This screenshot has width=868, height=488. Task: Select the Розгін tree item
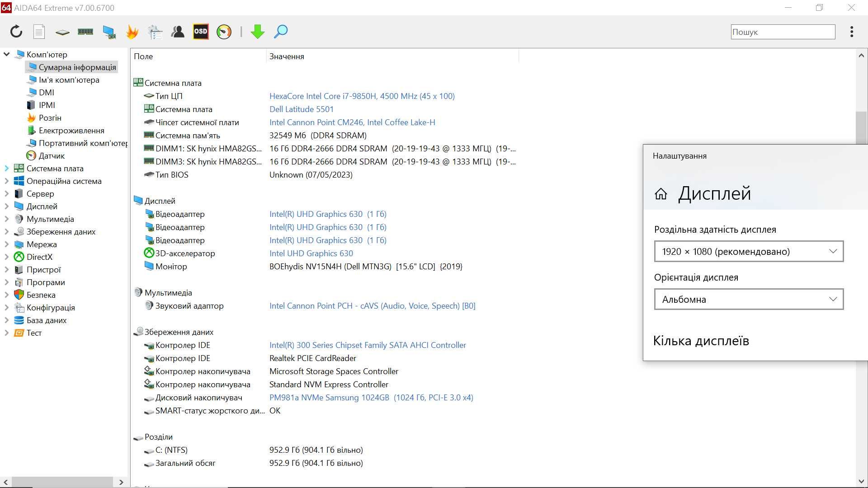click(44, 118)
